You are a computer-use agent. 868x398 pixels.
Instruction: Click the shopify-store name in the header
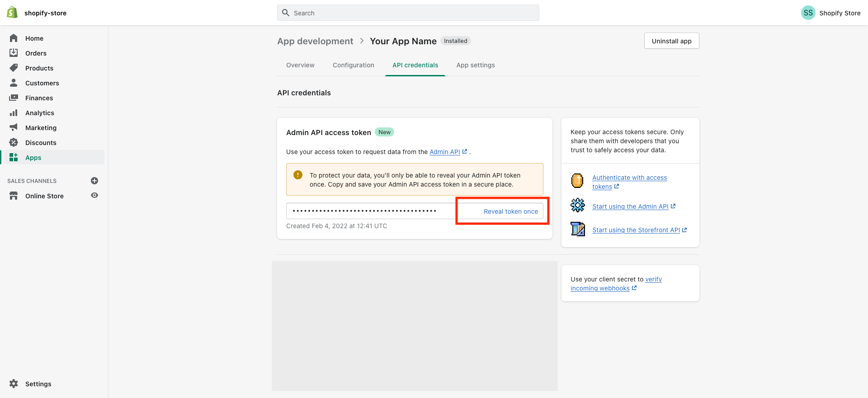pyautogui.click(x=45, y=13)
